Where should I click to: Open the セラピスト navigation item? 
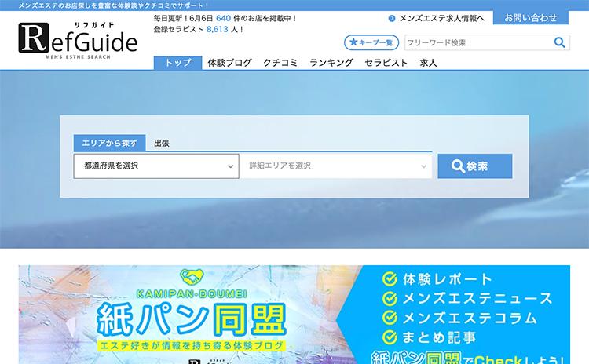pos(386,63)
